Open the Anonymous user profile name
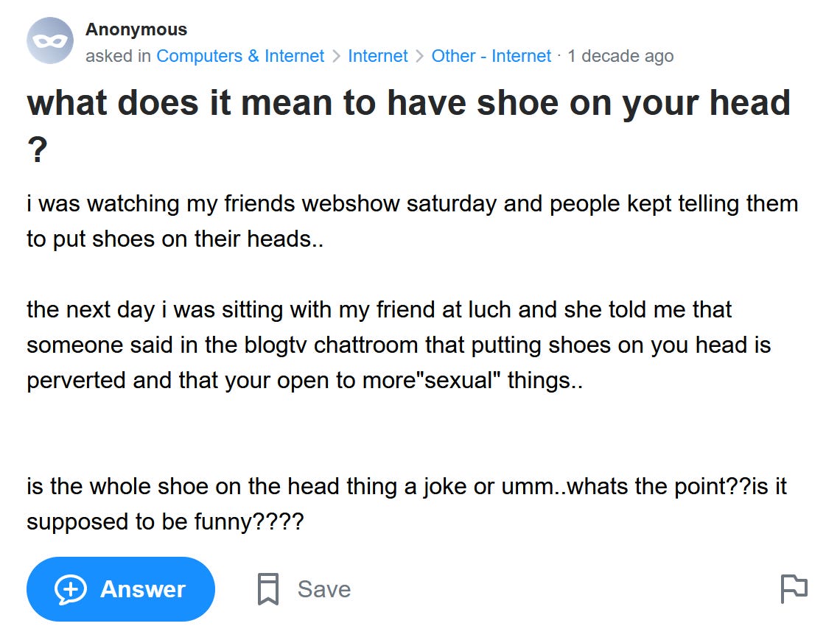840x640 pixels. [x=136, y=29]
